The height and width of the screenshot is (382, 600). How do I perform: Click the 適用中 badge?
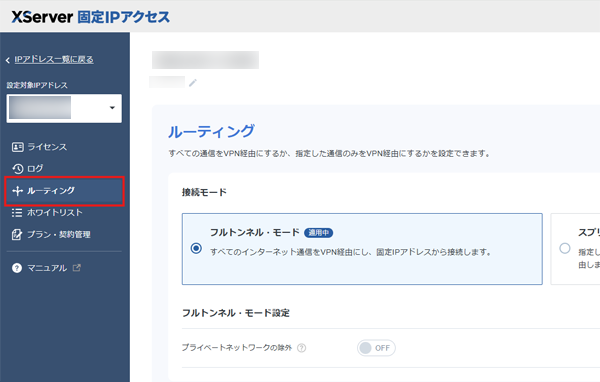coord(318,233)
